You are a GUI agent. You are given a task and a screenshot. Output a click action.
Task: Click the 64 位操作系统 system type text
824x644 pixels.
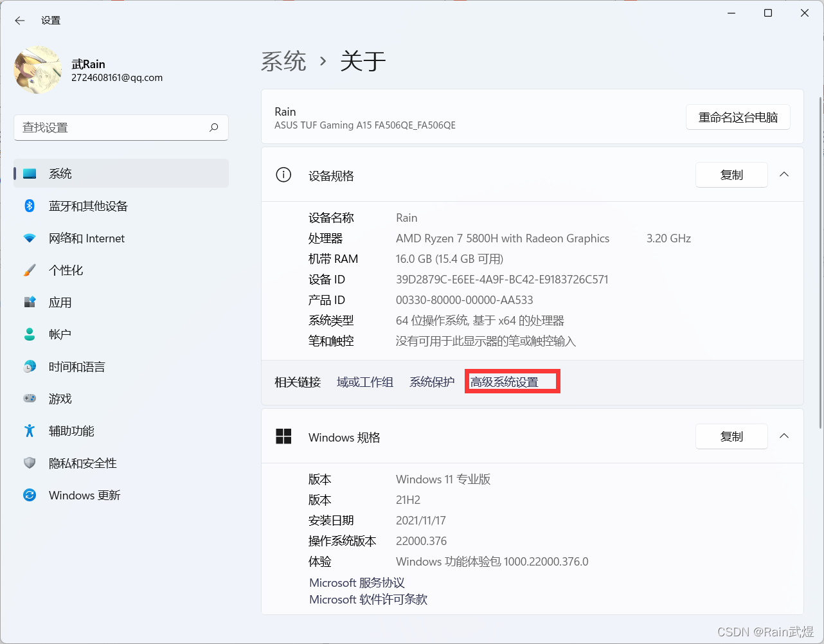480,320
